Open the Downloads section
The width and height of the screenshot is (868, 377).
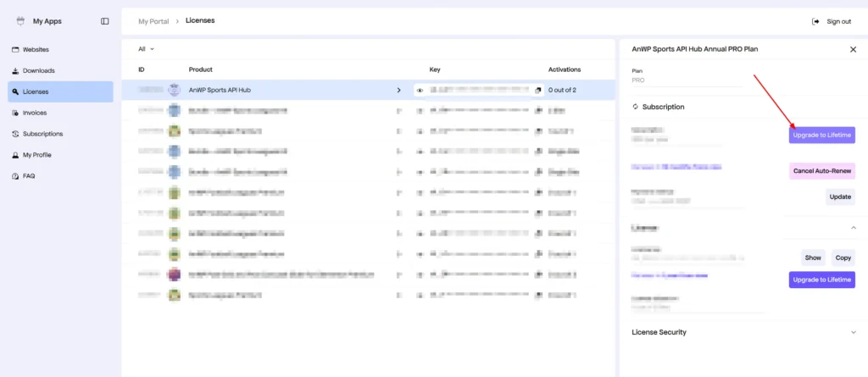pos(60,71)
